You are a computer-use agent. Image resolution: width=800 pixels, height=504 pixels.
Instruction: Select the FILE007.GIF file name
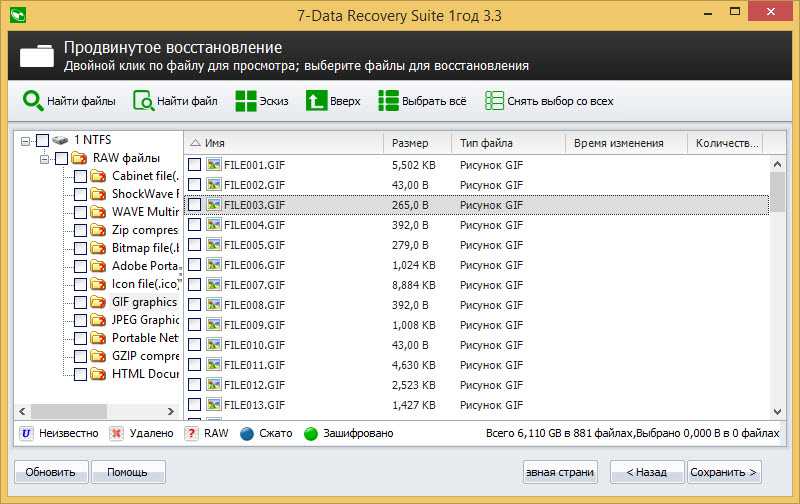tap(254, 285)
